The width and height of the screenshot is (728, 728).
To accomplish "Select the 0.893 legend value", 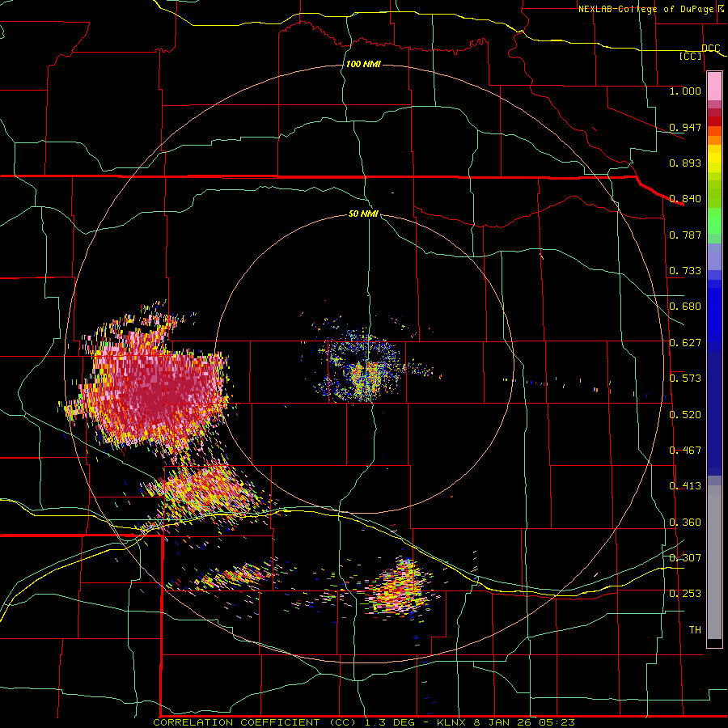I will (685, 163).
